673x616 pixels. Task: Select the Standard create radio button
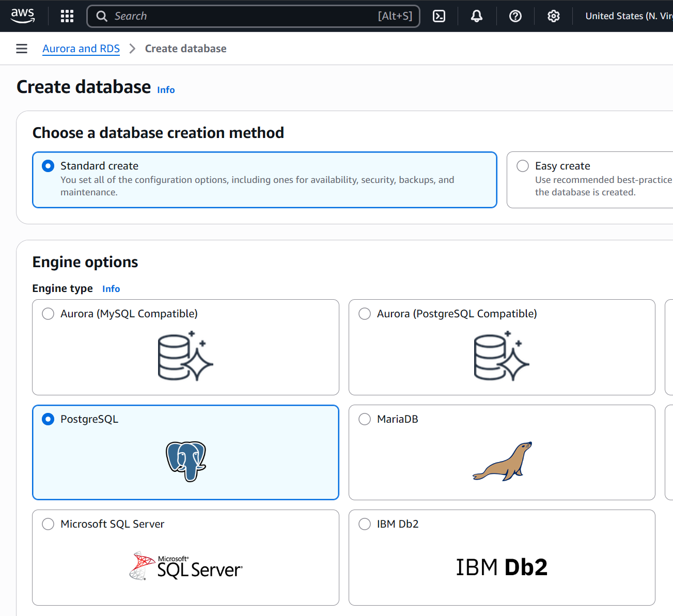(x=48, y=166)
